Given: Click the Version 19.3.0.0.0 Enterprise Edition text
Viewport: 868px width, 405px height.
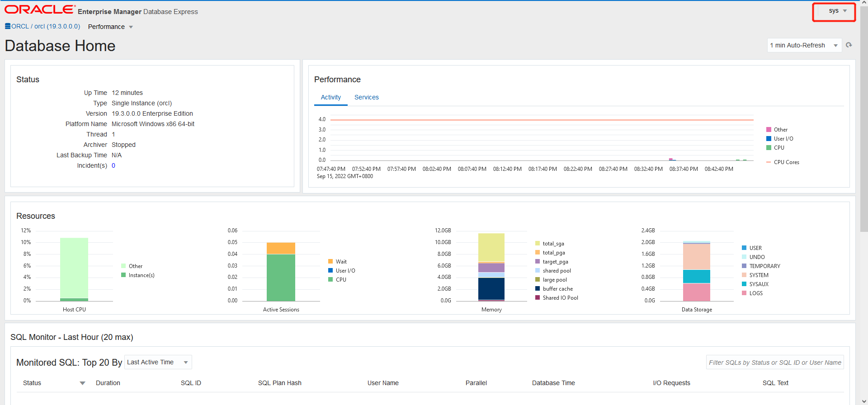Looking at the screenshot, I should [152, 113].
